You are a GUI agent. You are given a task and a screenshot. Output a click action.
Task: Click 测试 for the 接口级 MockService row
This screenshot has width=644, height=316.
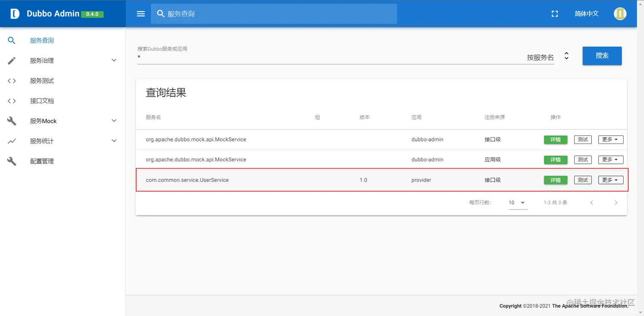click(x=583, y=140)
